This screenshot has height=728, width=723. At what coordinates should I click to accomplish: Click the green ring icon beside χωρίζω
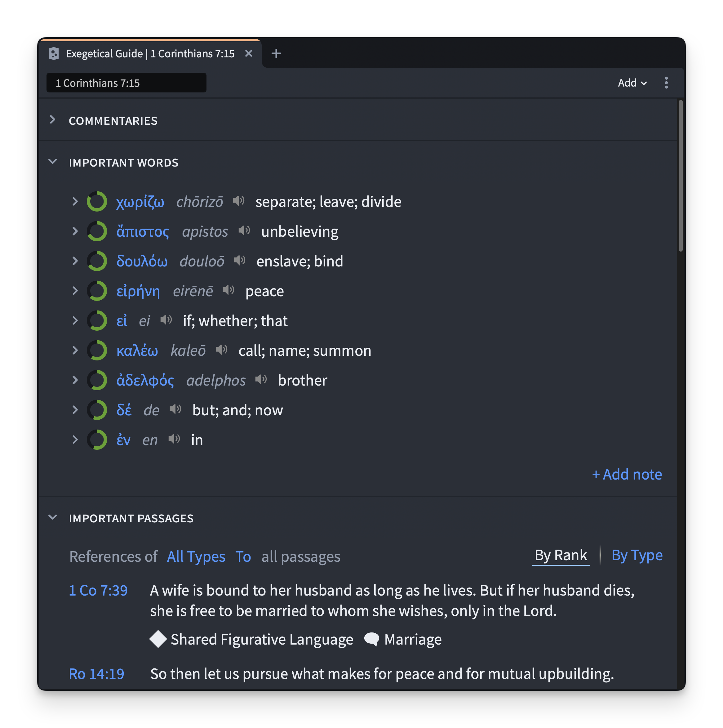pos(97,202)
